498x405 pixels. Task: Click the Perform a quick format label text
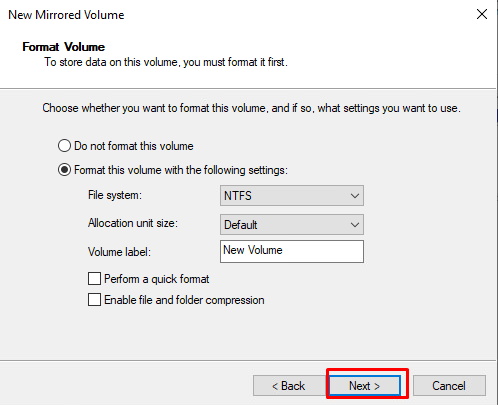[x=157, y=279]
